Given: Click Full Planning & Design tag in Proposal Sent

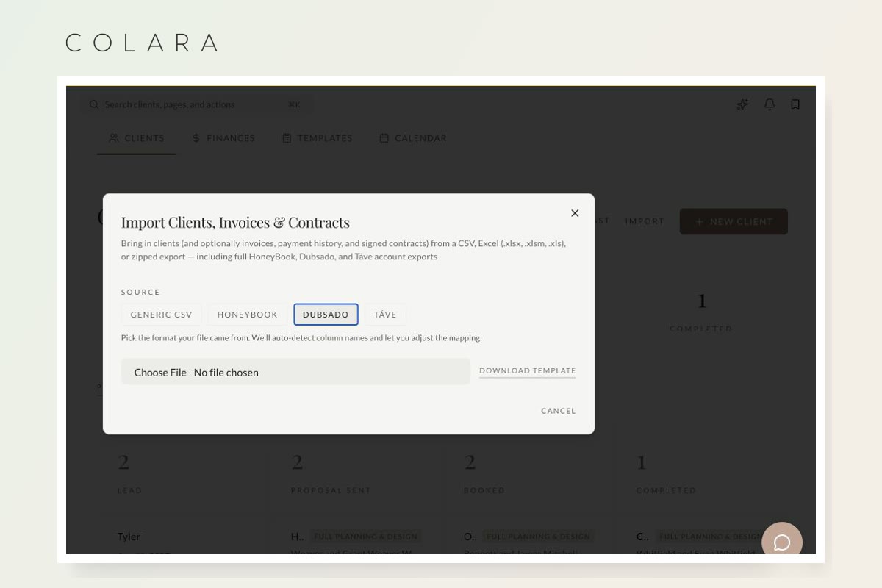Looking at the screenshot, I should pos(365,537).
